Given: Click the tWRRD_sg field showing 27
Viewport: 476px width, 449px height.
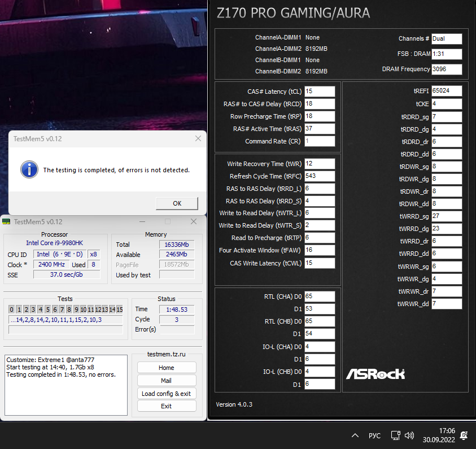Looking at the screenshot, I should click(447, 216).
